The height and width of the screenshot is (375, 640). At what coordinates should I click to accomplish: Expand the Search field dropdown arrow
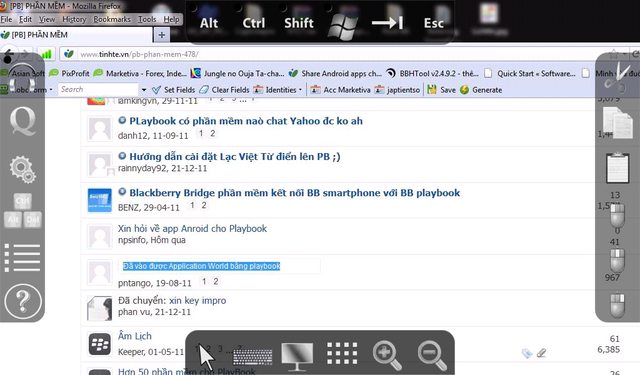144,90
